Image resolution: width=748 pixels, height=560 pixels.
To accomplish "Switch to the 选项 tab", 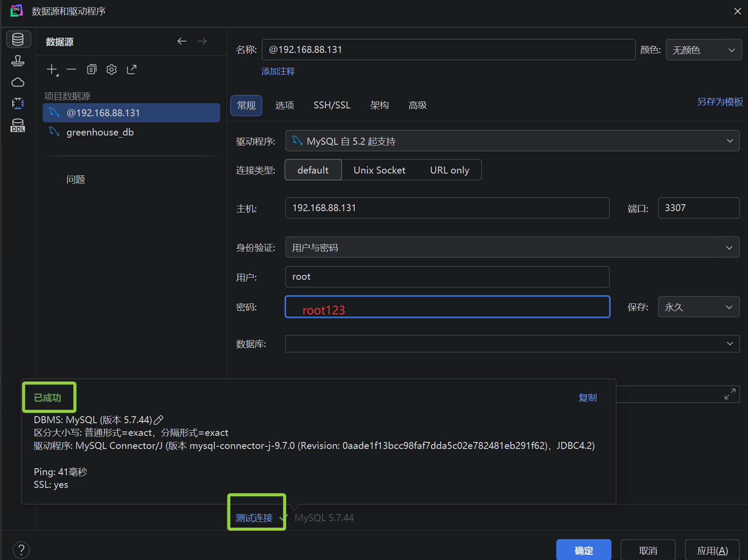I will tap(285, 105).
